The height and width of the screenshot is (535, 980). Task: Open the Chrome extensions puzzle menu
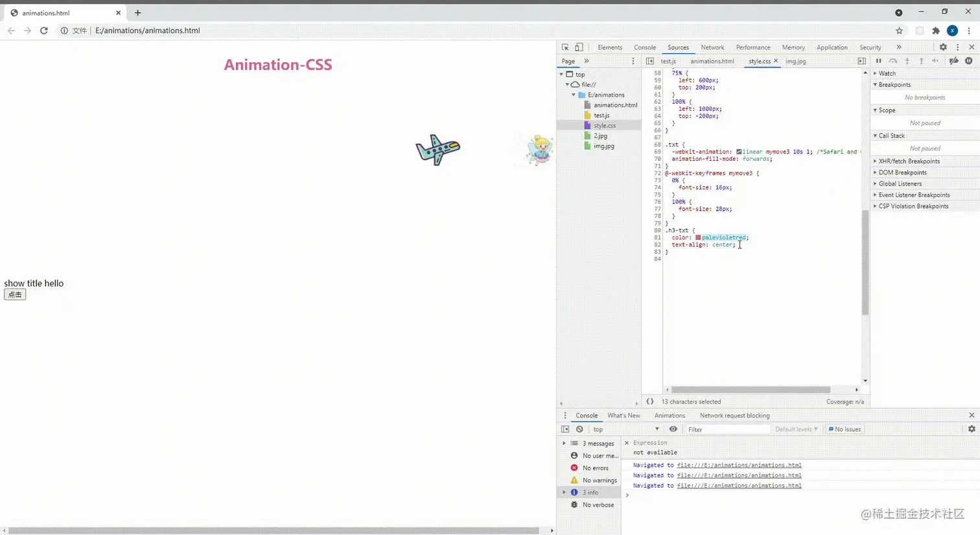[x=936, y=30]
